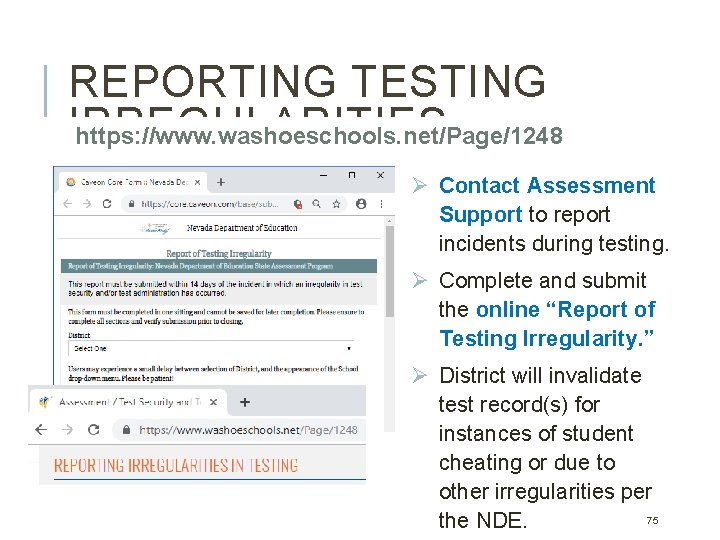Click the dropdown arrow of District field
This screenshot has height=540, width=720.
tap(349, 349)
